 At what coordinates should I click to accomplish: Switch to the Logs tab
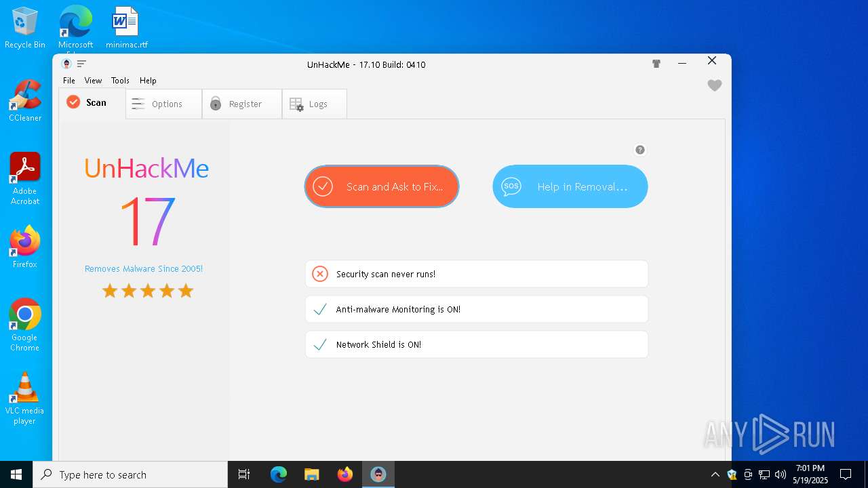(x=315, y=104)
